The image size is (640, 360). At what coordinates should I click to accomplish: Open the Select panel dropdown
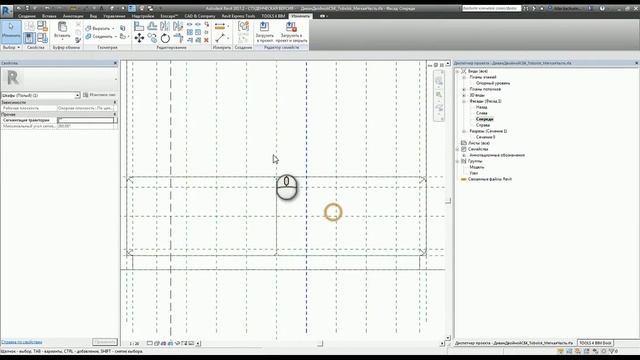[x=11, y=47]
